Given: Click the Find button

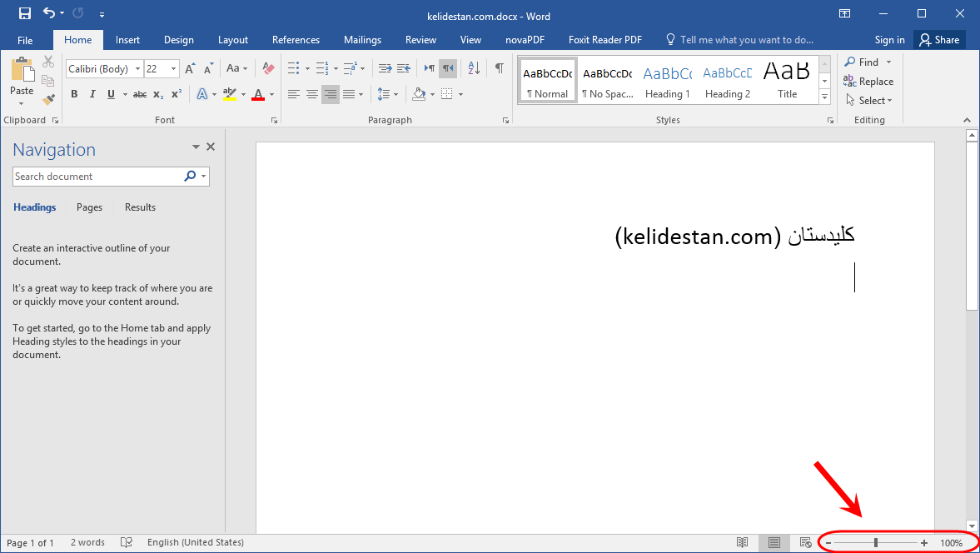Looking at the screenshot, I should tap(862, 62).
